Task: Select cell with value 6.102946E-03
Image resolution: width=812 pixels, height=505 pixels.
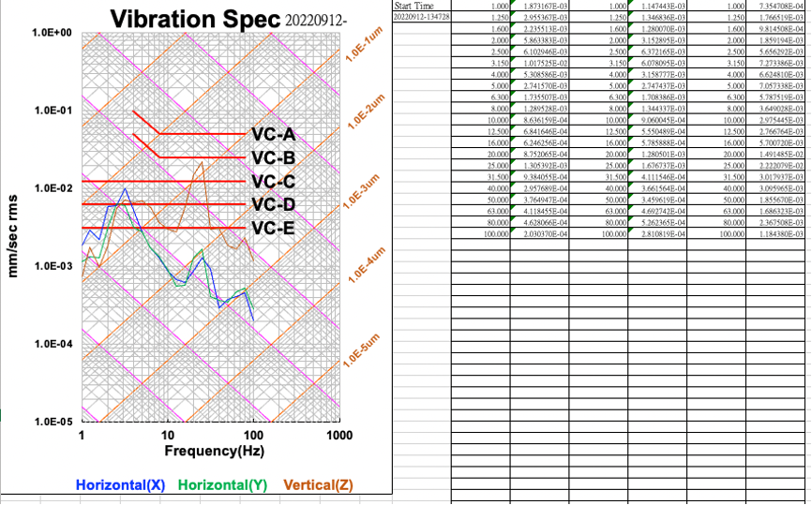Action: (x=539, y=52)
